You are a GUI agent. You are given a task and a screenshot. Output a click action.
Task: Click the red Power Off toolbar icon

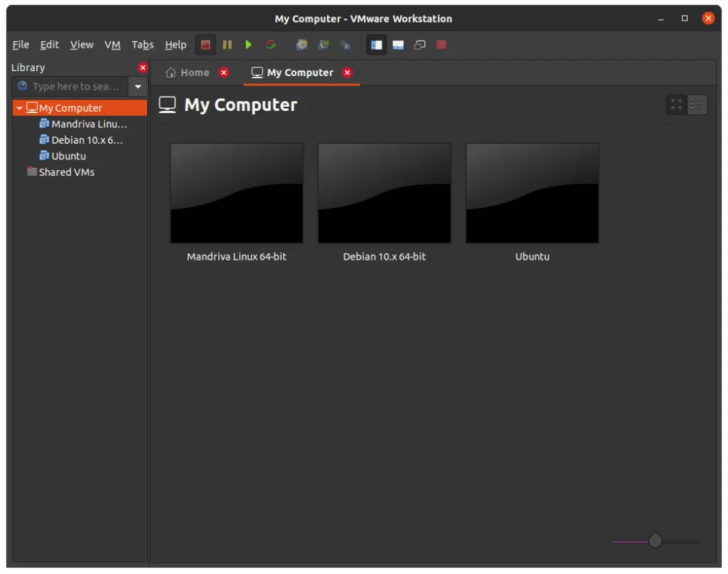(x=205, y=45)
